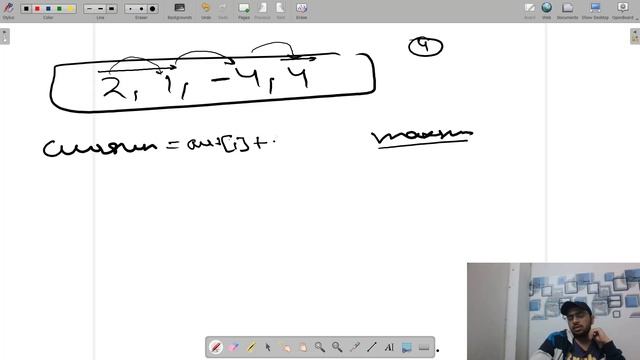Show the virtual keyboard

pos(424,347)
